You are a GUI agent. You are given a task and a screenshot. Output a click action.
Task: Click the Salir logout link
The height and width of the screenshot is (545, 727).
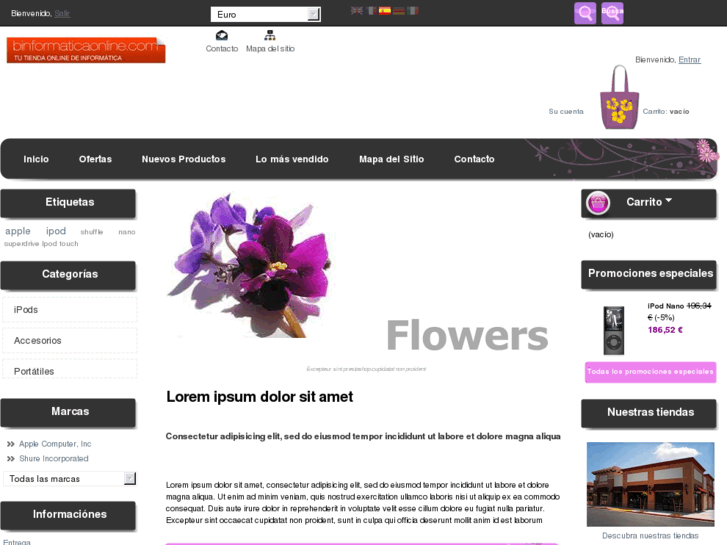click(62, 13)
